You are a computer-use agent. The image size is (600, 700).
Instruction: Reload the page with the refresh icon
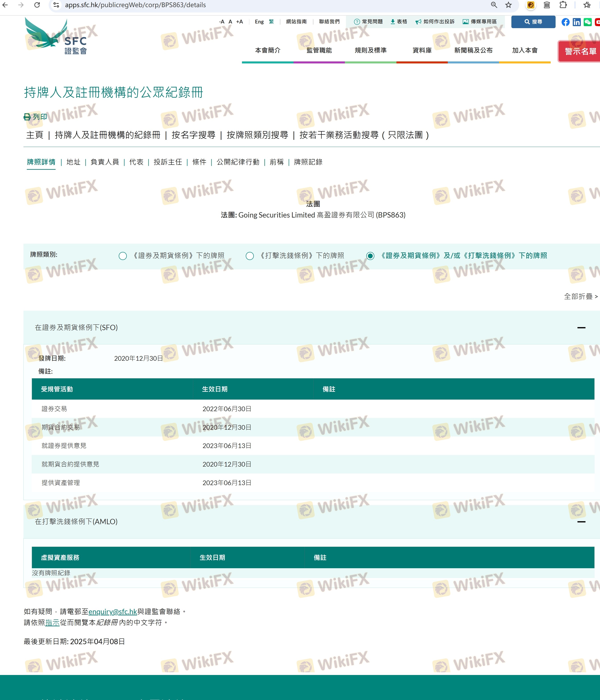(37, 5)
